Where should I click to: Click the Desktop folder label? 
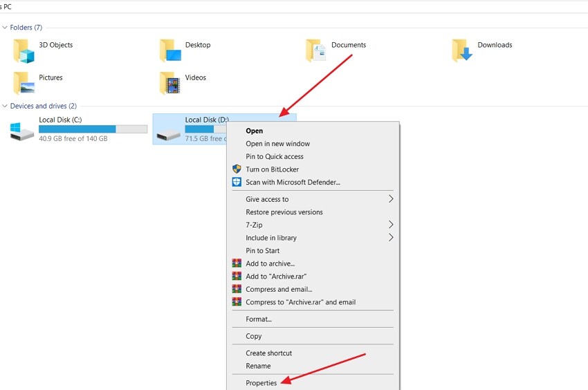coord(198,45)
